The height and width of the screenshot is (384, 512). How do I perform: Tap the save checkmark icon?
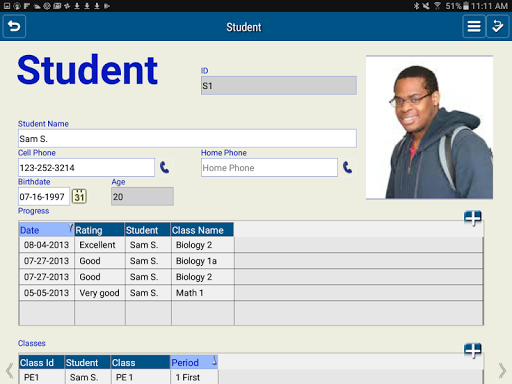[x=497, y=27]
